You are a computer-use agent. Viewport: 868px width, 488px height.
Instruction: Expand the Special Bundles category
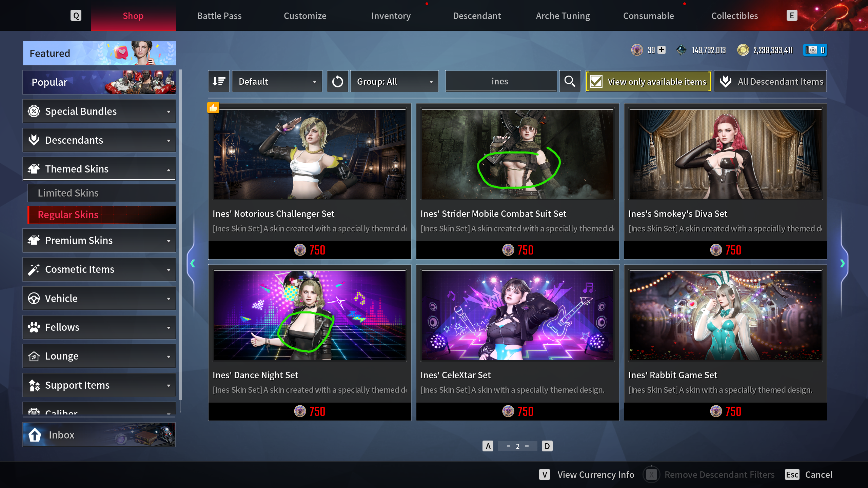click(99, 111)
